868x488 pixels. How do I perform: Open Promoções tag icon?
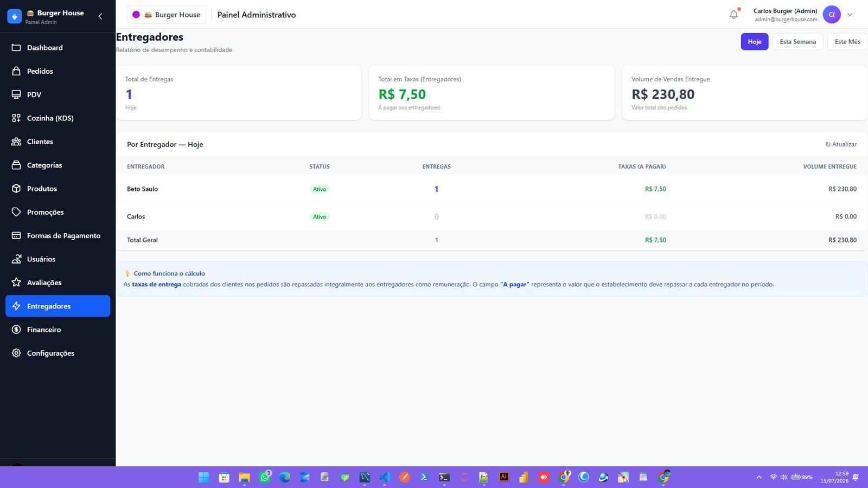coord(16,212)
